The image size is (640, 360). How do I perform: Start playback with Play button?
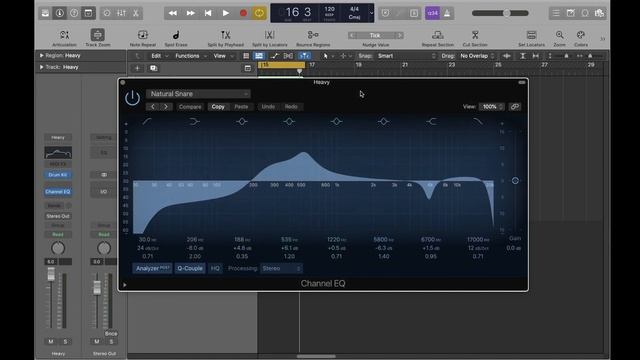click(225, 13)
